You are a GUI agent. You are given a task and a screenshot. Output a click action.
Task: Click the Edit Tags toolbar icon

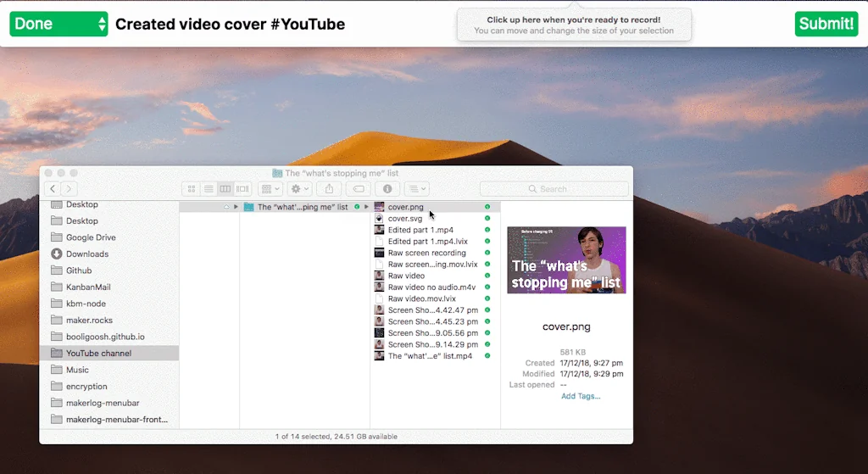coord(359,189)
